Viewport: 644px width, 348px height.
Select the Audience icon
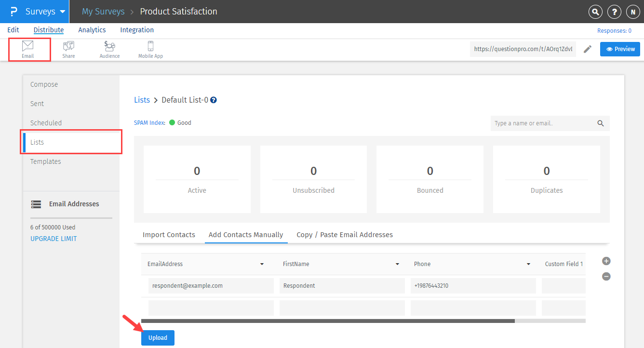point(109,49)
